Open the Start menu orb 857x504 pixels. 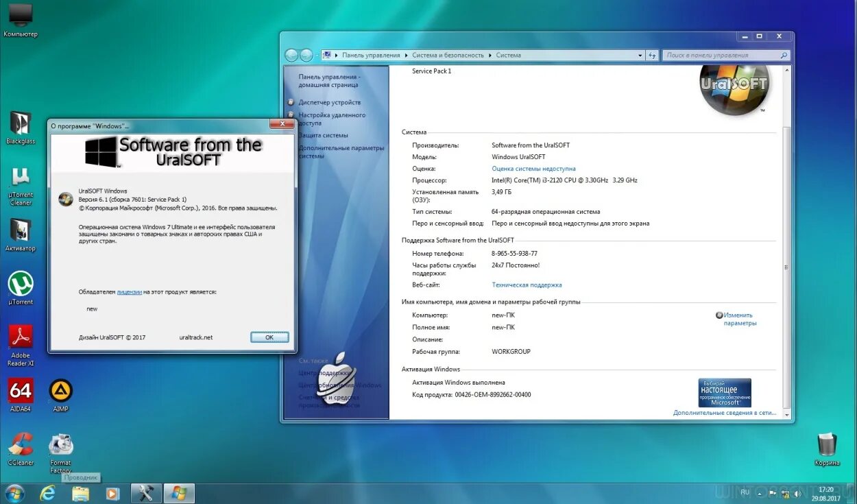tap(14, 493)
